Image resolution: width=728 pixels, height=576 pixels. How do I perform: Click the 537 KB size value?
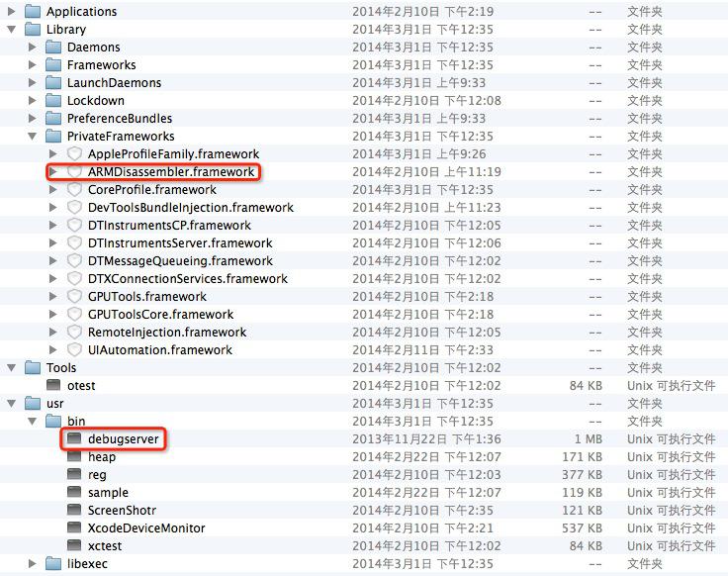582,528
